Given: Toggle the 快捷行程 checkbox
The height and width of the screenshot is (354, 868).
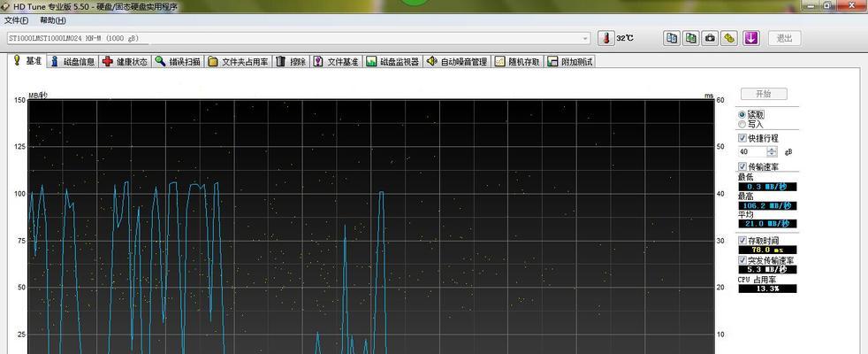Looking at the screenshot, I should click(742, 138).
